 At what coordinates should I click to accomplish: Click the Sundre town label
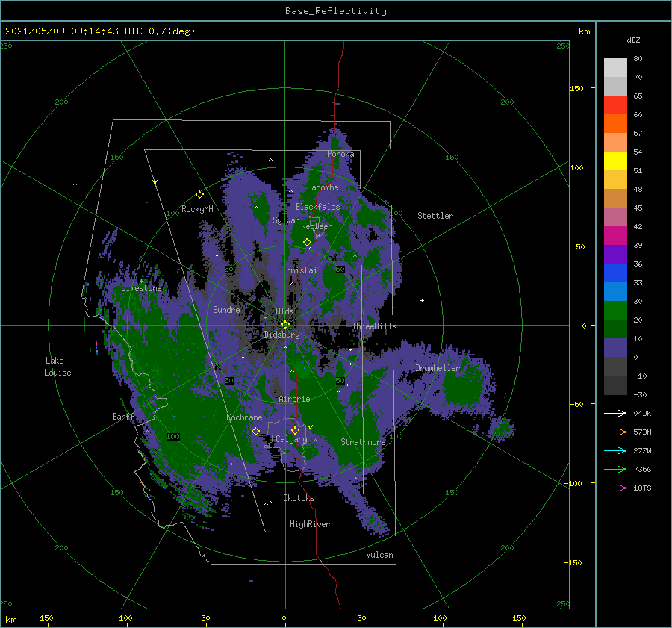(226, 309)
